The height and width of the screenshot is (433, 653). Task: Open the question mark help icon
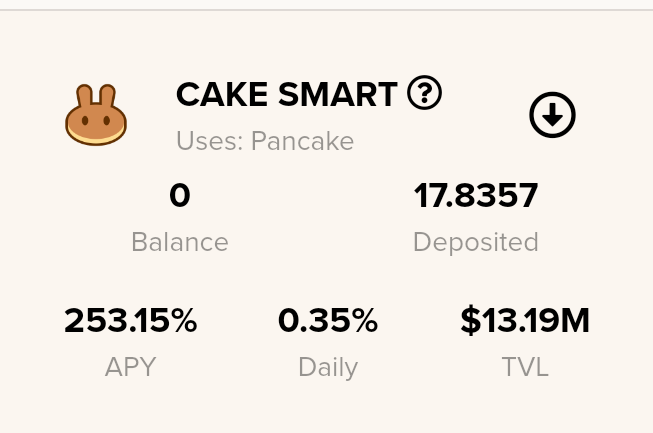coord(424,92)
